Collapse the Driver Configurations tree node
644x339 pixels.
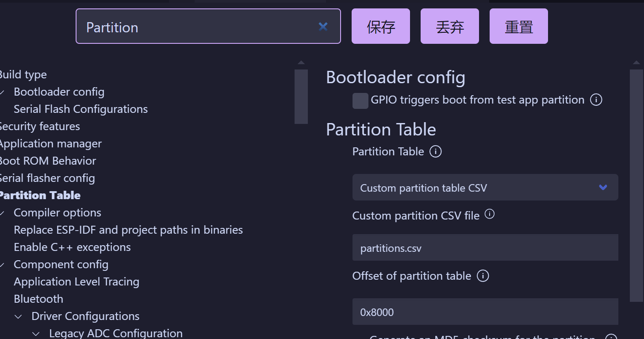click(x=19, y=316)
